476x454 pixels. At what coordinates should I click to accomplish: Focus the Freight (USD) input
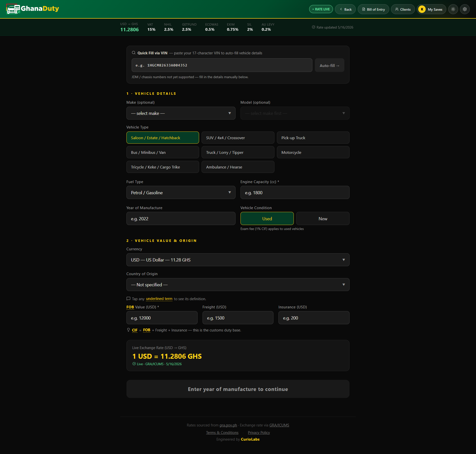pyautogui.click(x=238, y=318)
